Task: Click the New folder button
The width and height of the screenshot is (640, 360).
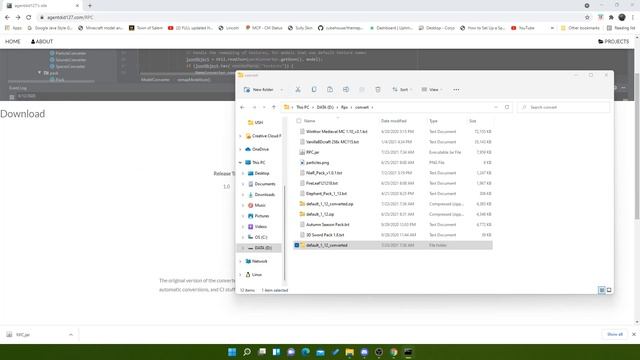Action: click(259, 89)
